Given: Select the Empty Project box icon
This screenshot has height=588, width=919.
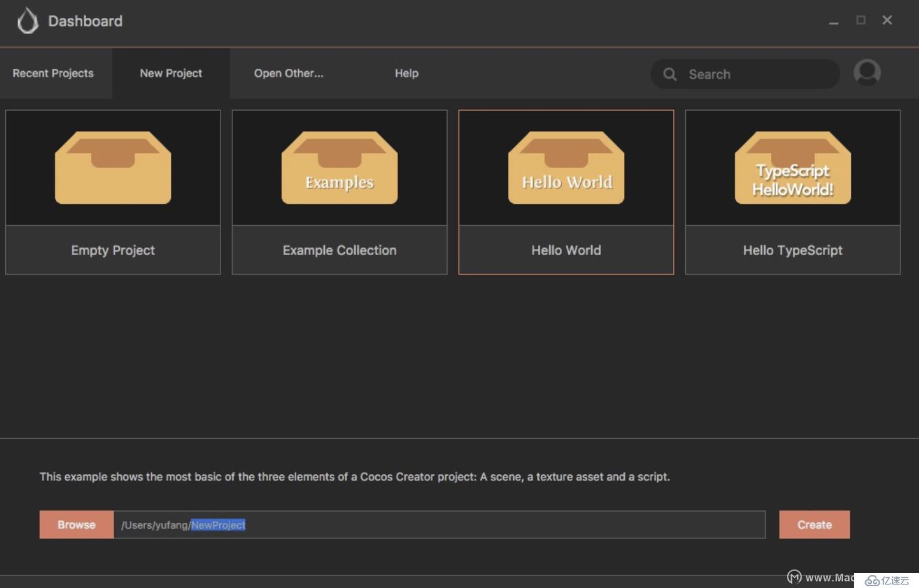Looking at the screenshot, I should coord(113,168).
